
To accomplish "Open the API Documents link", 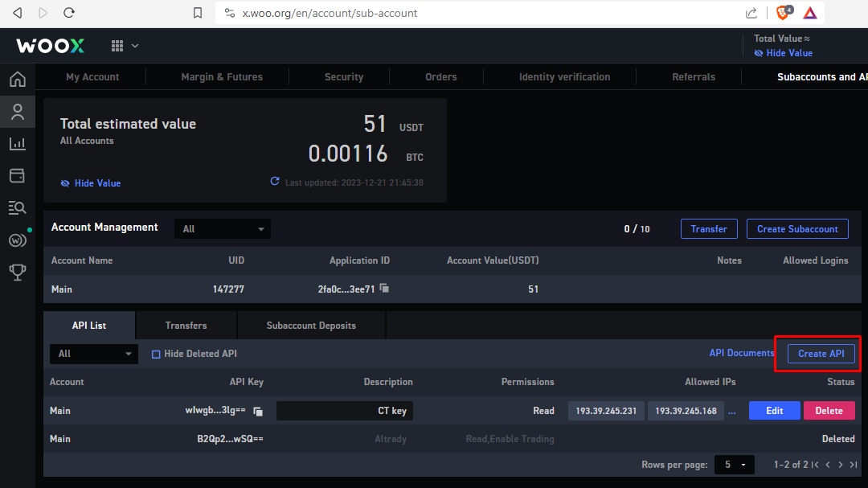I will tap(742, 353).
